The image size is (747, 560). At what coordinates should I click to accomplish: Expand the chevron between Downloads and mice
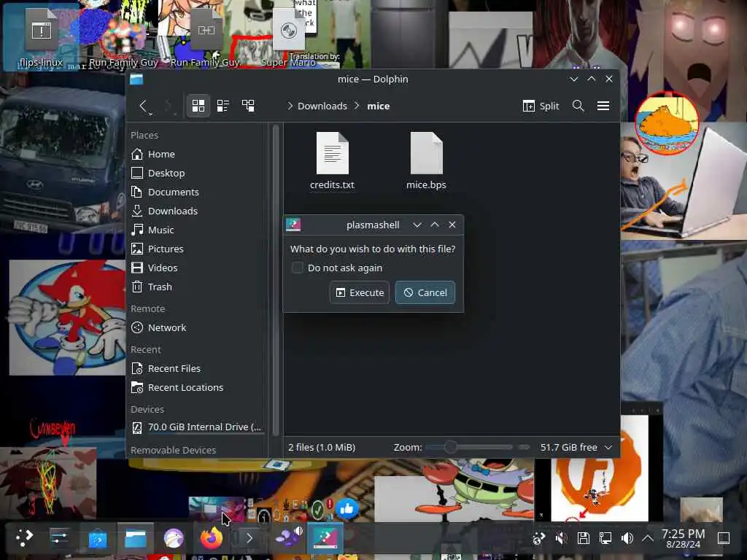[357, 106]
